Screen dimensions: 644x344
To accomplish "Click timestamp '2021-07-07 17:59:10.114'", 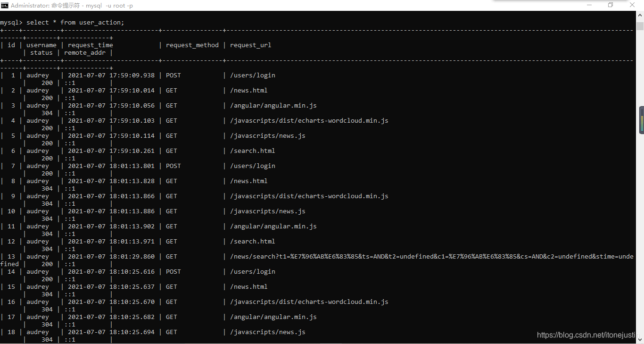I will point(111,136).
